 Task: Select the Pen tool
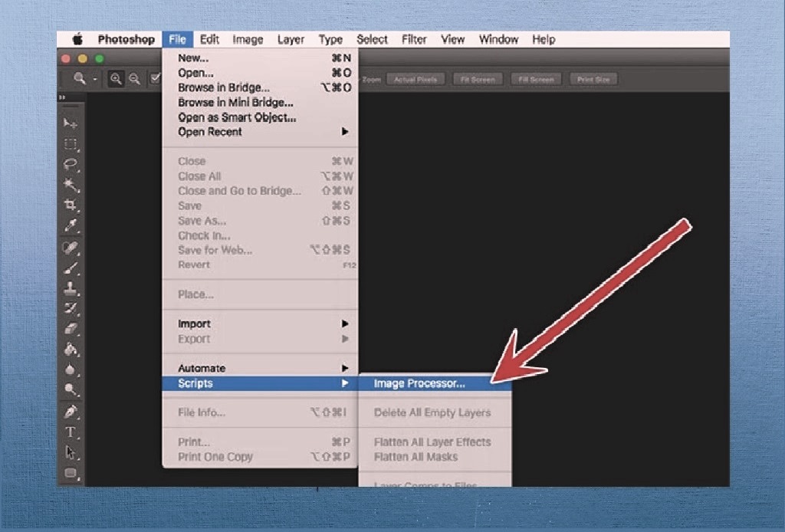[x=71, y=412]
